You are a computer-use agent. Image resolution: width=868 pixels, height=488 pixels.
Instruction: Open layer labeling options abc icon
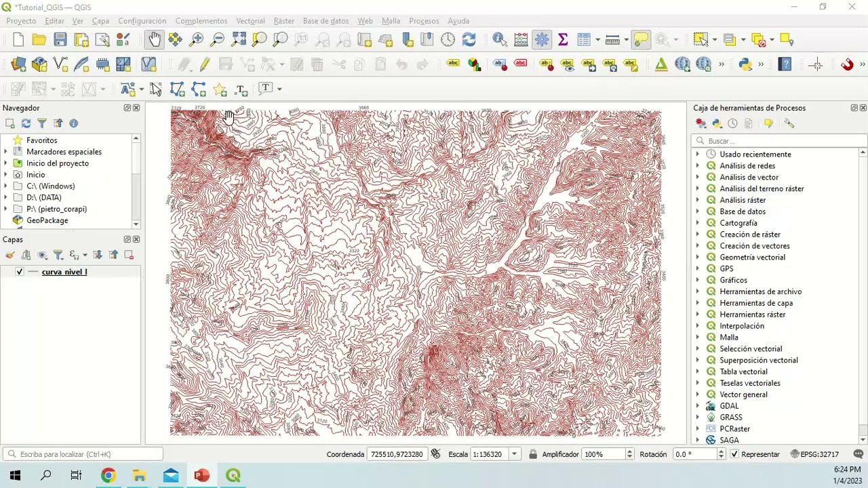(x=453, y=65)
